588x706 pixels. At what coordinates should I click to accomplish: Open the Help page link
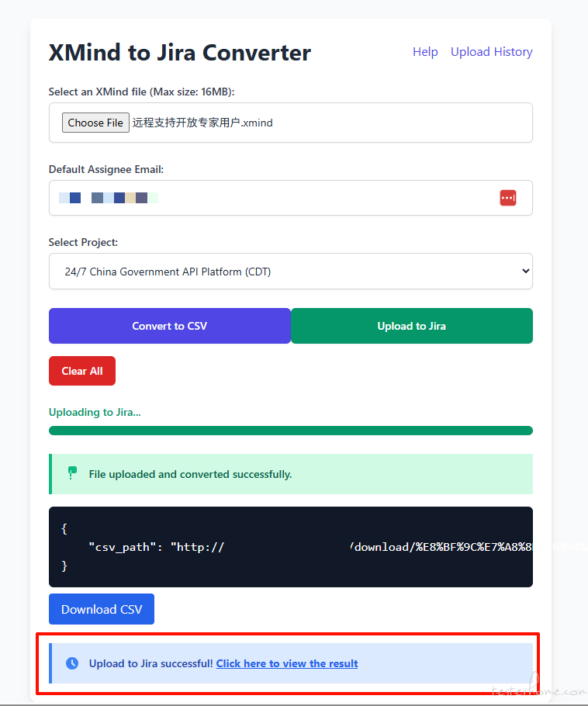[425, 52]
